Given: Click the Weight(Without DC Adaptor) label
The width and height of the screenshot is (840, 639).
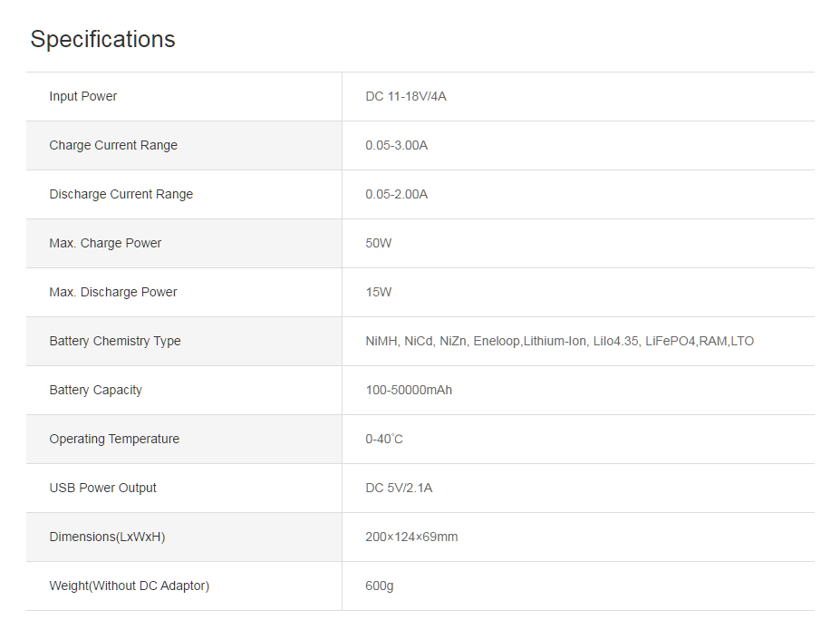Looking at the screenshot, I should pyautogui.click(x=130, y=586).
